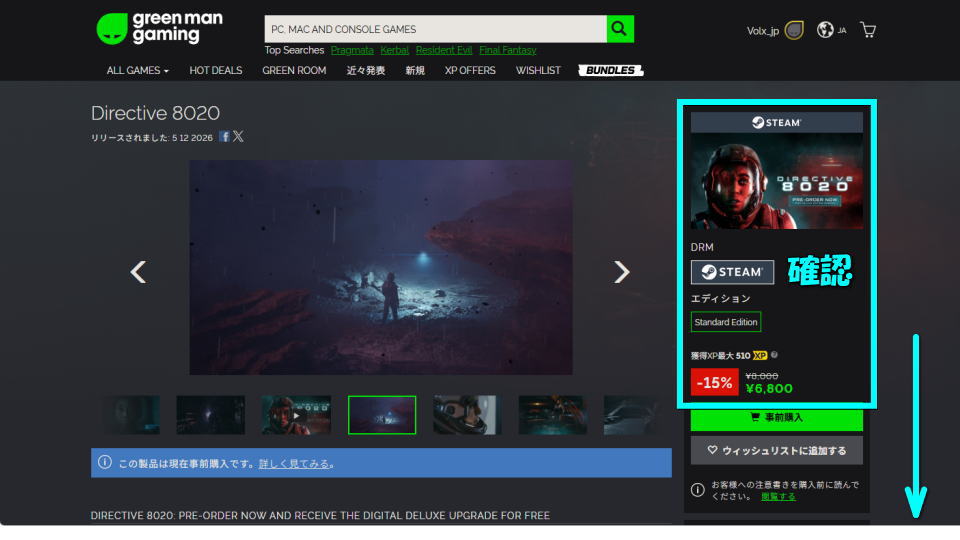960x540 pixels.
Task: Click the green search magnifier button
Action: click(620, 29)
